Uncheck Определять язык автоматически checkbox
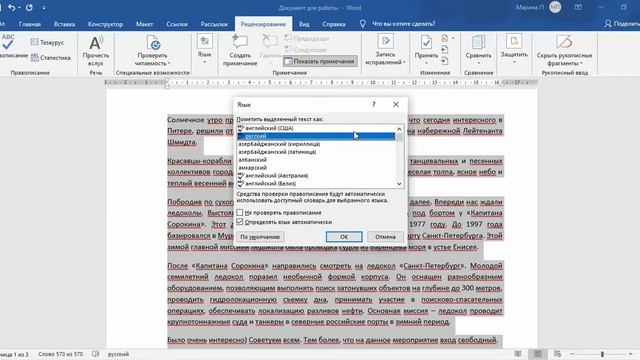 coord(240,222)
